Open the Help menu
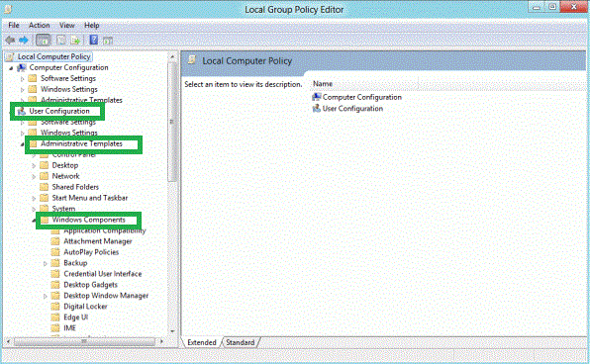The width and height of the screenshot is (590, 364). pyautogui.click(x=92, y=25)
